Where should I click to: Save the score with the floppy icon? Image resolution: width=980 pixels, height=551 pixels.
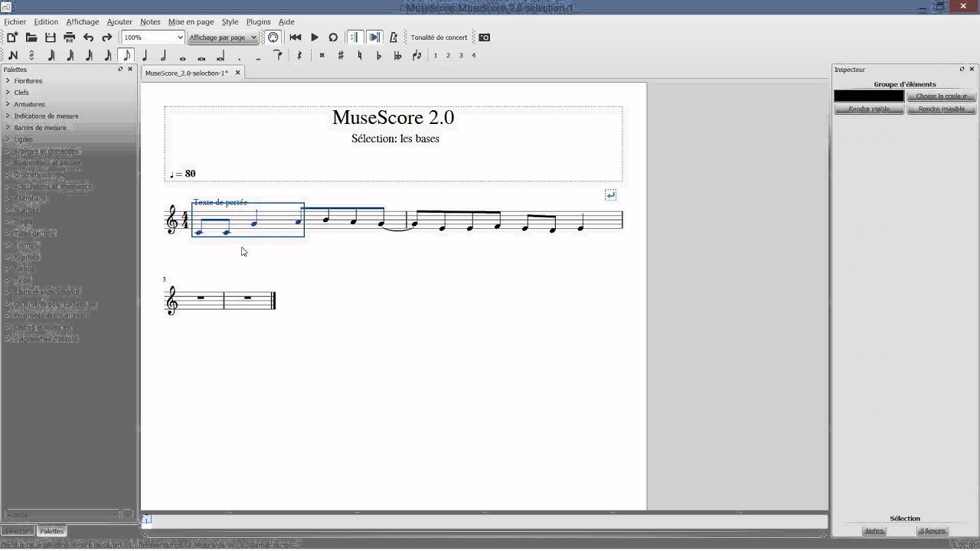51,37
